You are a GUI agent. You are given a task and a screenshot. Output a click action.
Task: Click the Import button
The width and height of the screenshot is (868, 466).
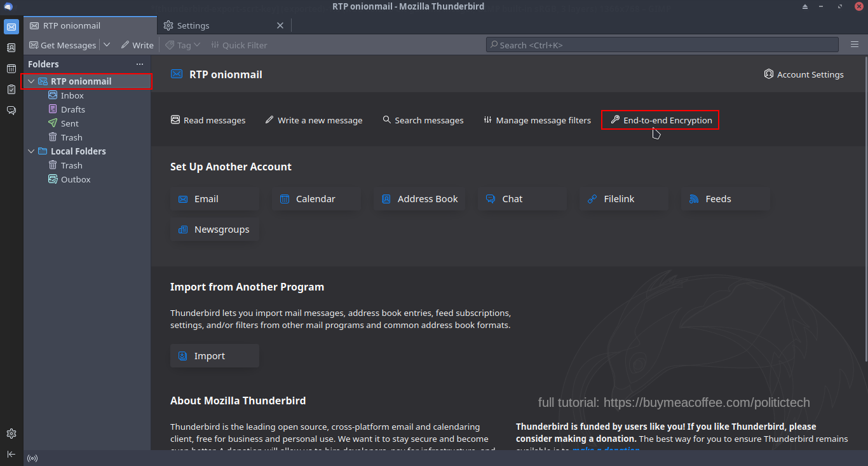(215, 356)
